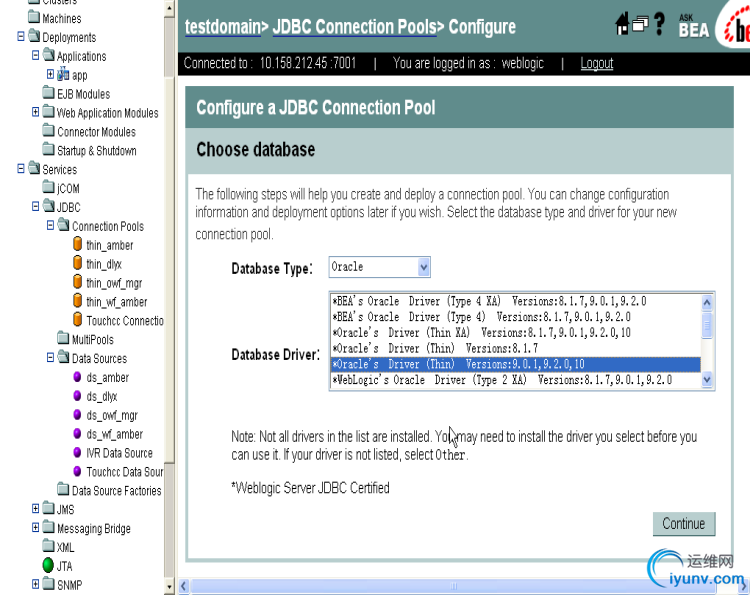This screenshot has height=595, width=750.
Task: Open JDBC Connection Pools breadcrumb link
Action: tap(354, 27)
